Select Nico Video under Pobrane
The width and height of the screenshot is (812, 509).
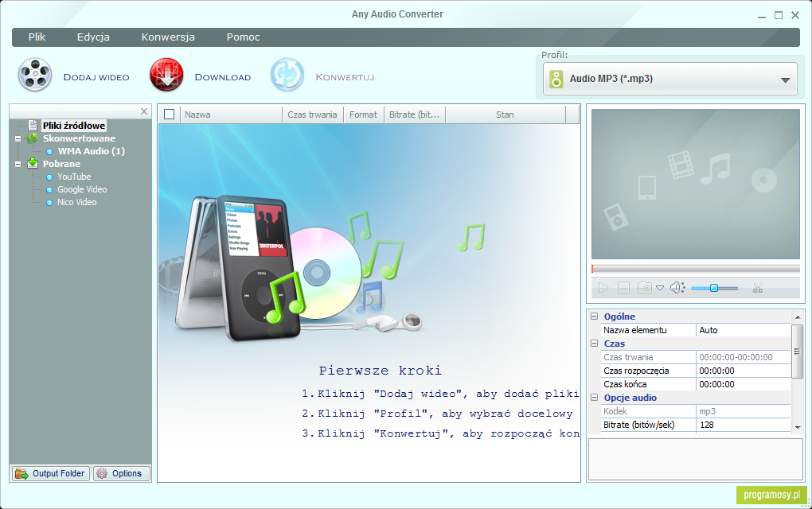click(x=76, y=202)
